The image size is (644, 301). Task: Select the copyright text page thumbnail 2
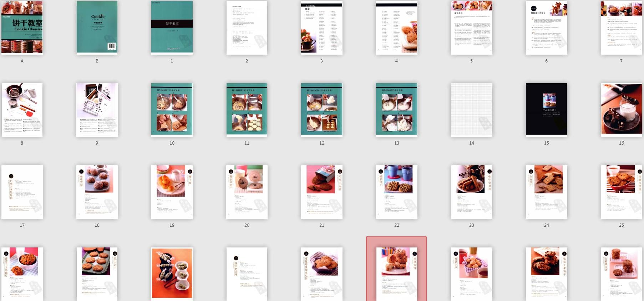click(247, 27)
